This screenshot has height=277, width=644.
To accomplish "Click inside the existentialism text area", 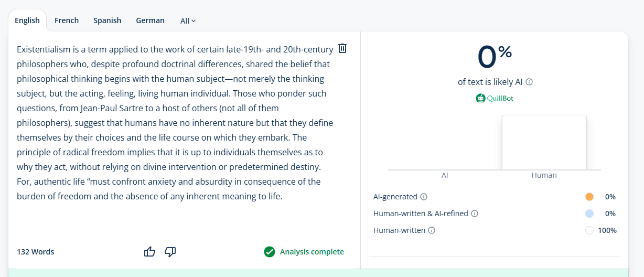I will coord(173,123).
